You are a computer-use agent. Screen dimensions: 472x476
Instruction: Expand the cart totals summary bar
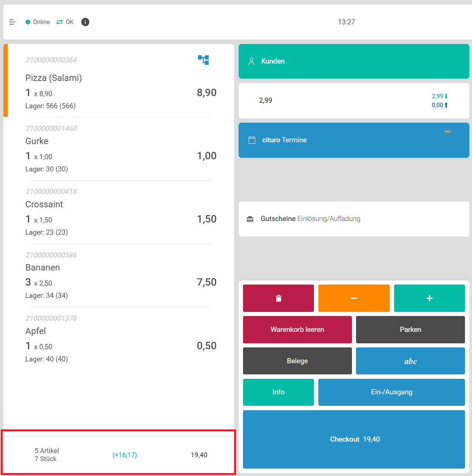[118, 455]
